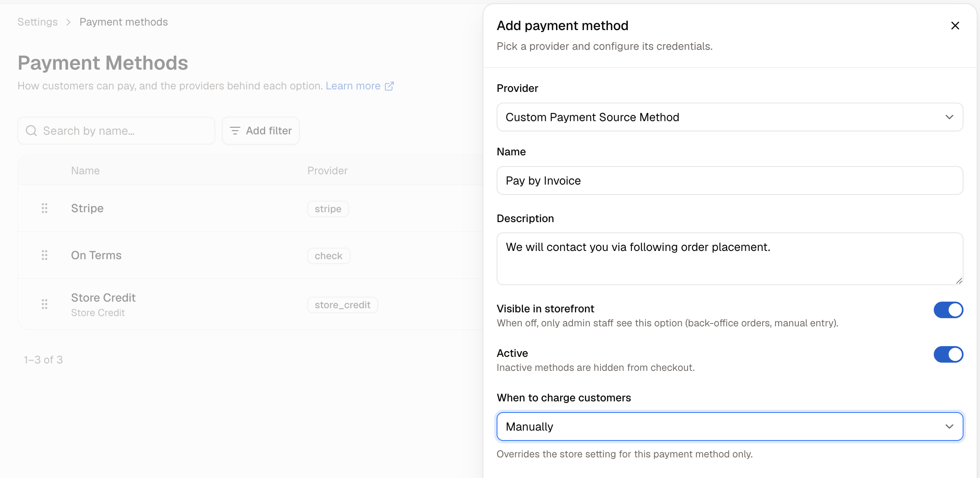
Task: Click the Name column header
Action: pyautogui.click(x=85, y=171)
